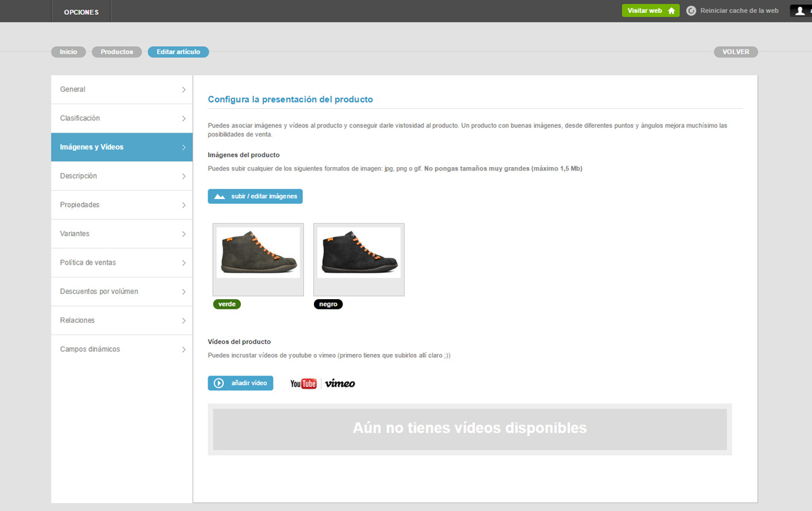Click the Configura la presentación del producto heading
Viewport: 812px width, 511px height.
click(x=290, y=99)
